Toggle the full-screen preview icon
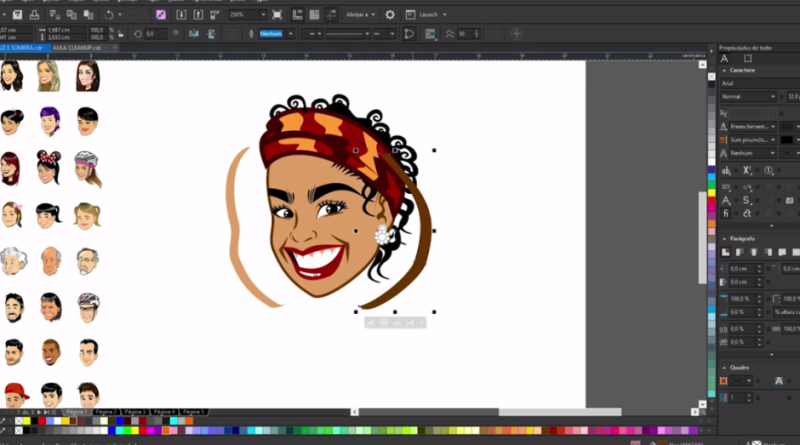The image size is (800, 445). click(x=277, y=15)
